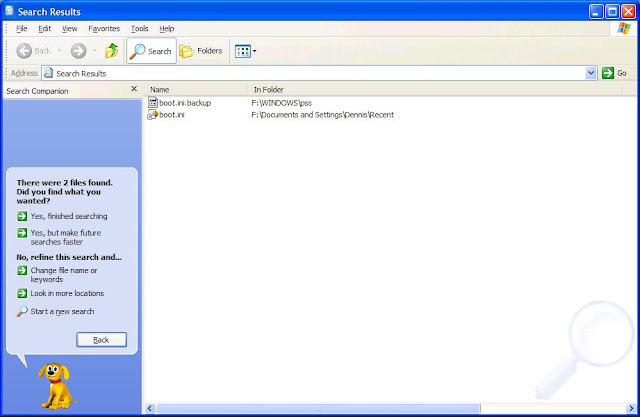Expand the address bar dropdown
The width and height of the screenshot is (640, 417).
click(x=591, y=73)
